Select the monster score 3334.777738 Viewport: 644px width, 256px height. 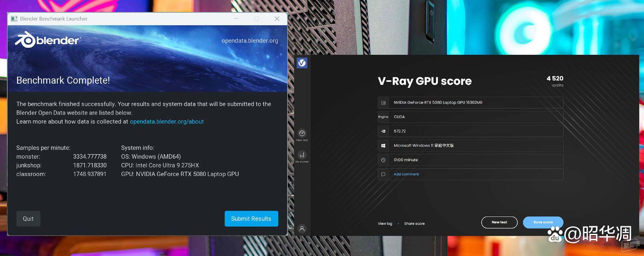click(x=90, y=157)
